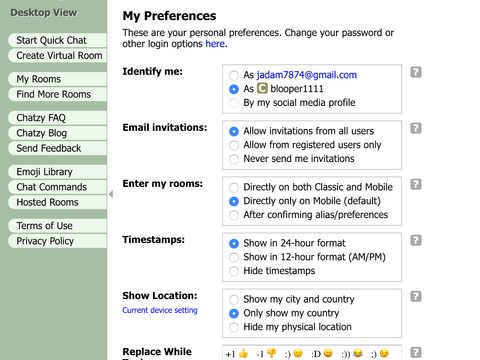Image resolution: width=480 pixels, height=360 pixels.
Task: Select Show in 24-hour format
Action: [234, 243]
